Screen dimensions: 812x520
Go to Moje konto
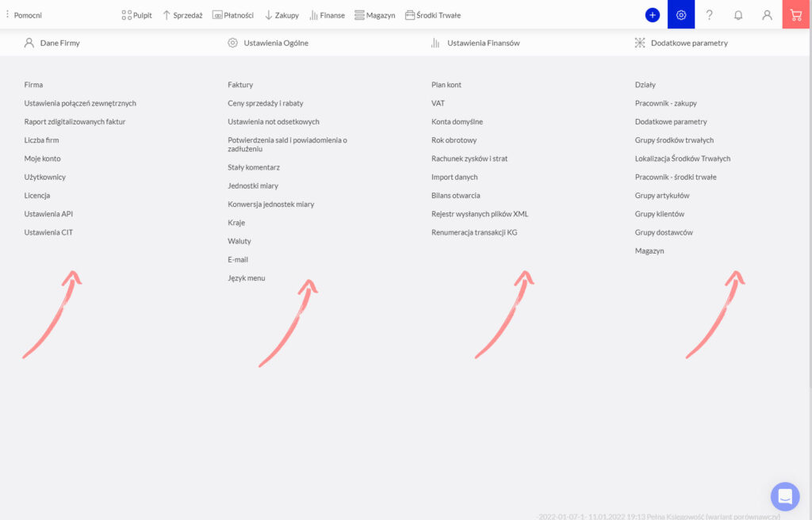(x=43, y=159)
